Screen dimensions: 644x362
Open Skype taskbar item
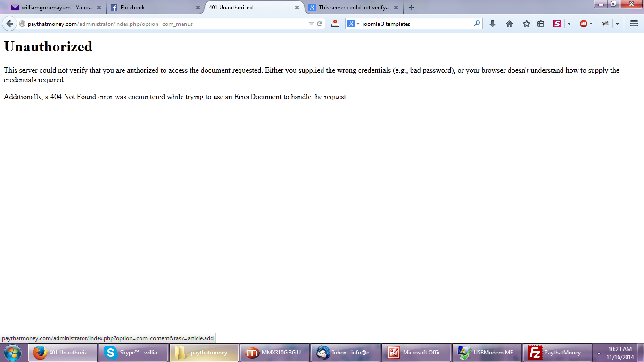click(133, 352)
